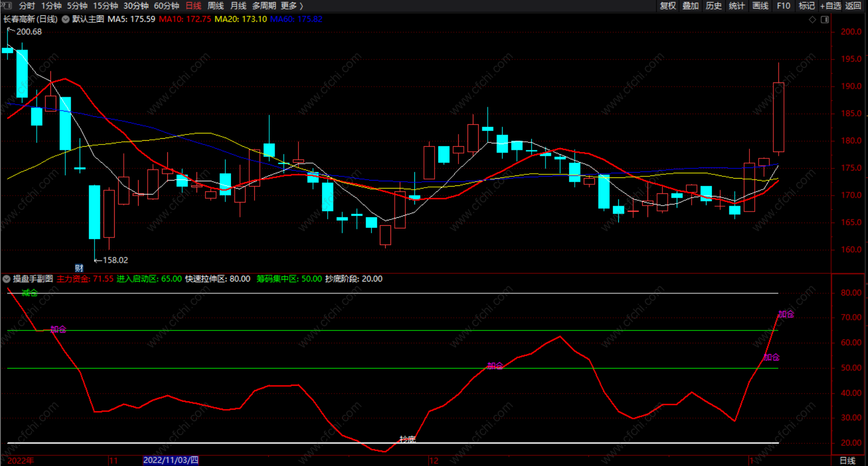The width and height of the screenshot is (868, 466).
Task: Toggle the 复权 price adjustment option
Action: (667, 6)
